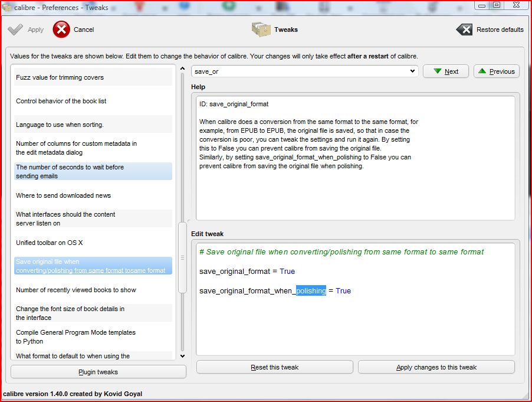The width and height of the screenshot is (532, 402).
Task: Select 'What interfaces should the content server listen on'
Action: point(93,218)
